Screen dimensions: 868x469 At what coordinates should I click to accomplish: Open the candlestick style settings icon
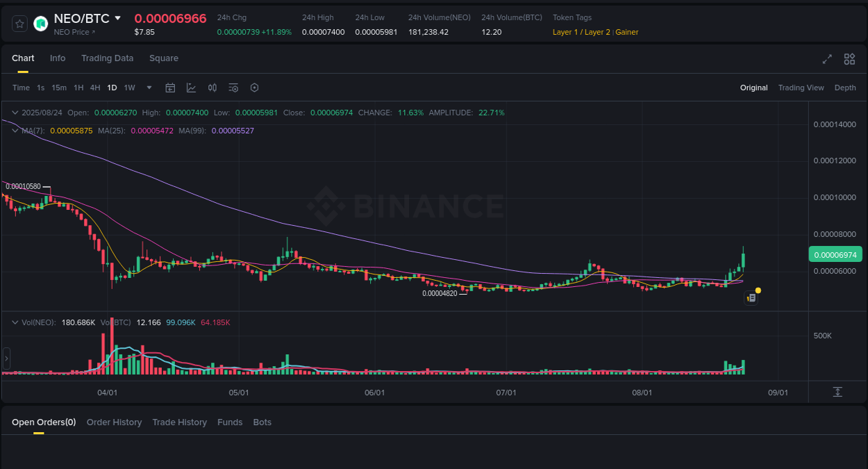pyautogui.click(x=212, y=88)
